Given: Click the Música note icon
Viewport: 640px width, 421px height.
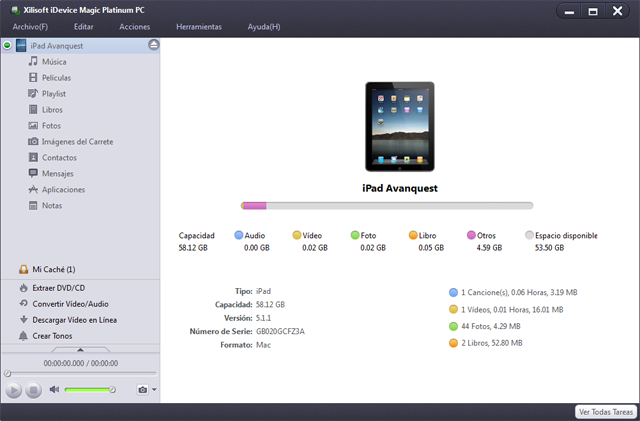Looking at the screenshot, I should coord(33,61).
